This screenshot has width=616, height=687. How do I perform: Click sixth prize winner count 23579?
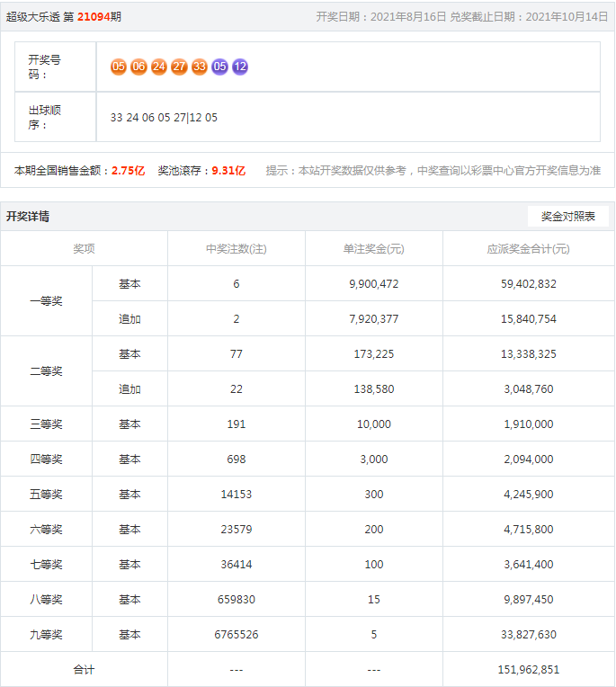tap(237, 530)
